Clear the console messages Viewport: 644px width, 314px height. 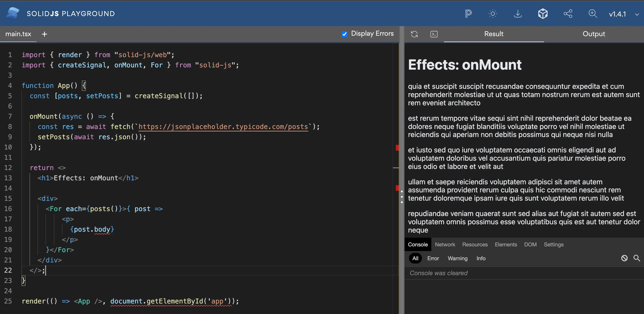(x=624, y=258)
